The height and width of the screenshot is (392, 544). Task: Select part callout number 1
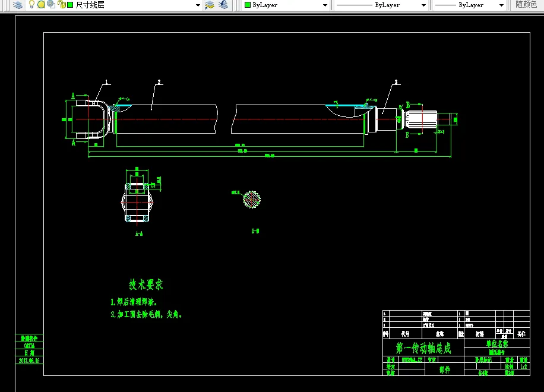[x=107, y=82]
